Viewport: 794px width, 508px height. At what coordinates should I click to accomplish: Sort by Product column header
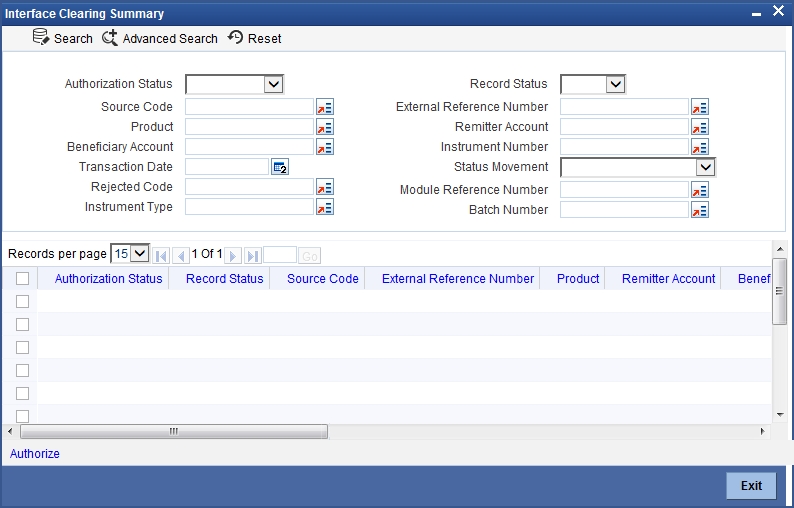578,279
